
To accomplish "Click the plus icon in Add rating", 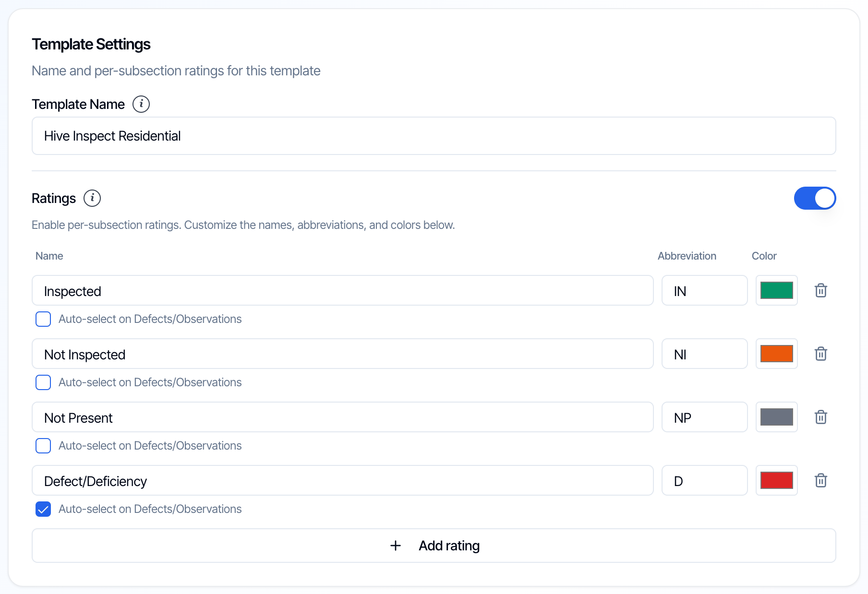I will [396, 546].
